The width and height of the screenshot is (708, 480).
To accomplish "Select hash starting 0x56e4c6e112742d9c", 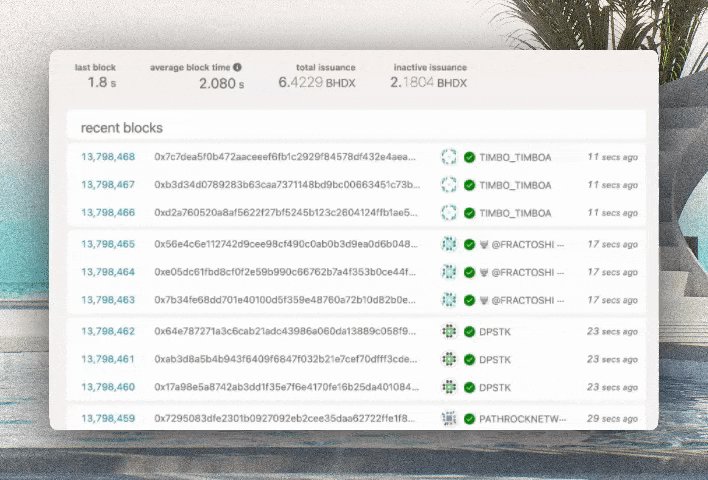I will point(286,244).
